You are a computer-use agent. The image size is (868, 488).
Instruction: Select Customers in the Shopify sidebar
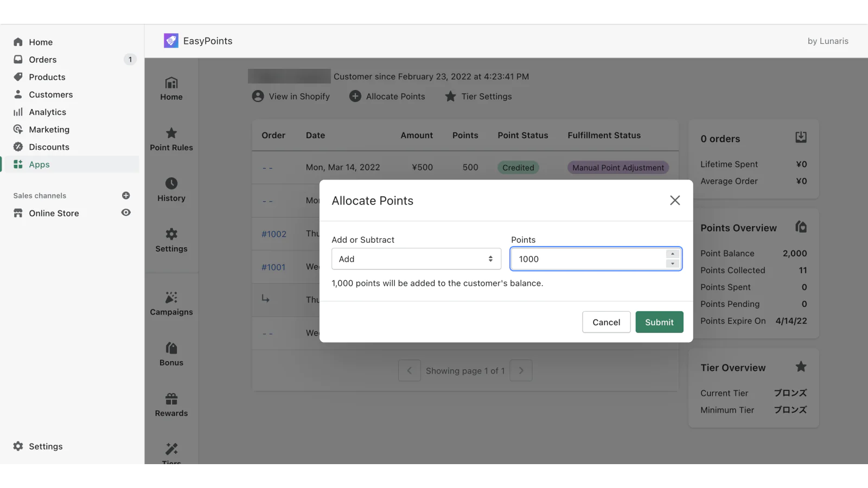[50, 94]
